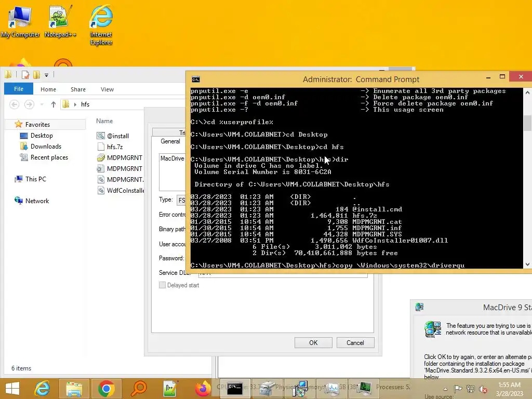Switch to Command Prompt taskbar button
The image size is (532, 399).
(234, 389)
